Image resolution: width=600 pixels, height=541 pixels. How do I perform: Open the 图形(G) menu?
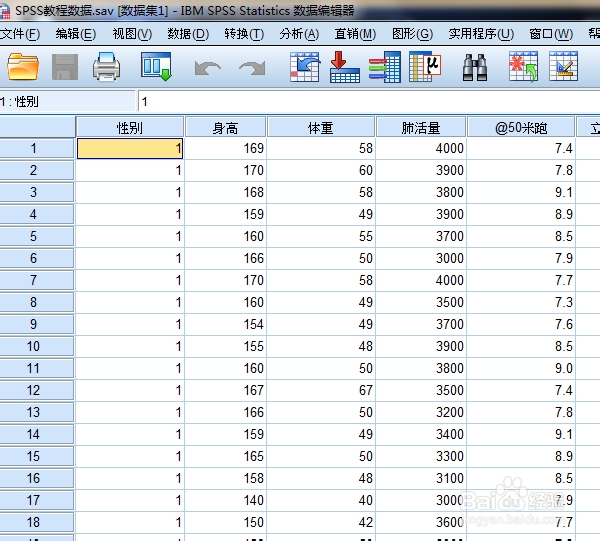tap(412, 34)
